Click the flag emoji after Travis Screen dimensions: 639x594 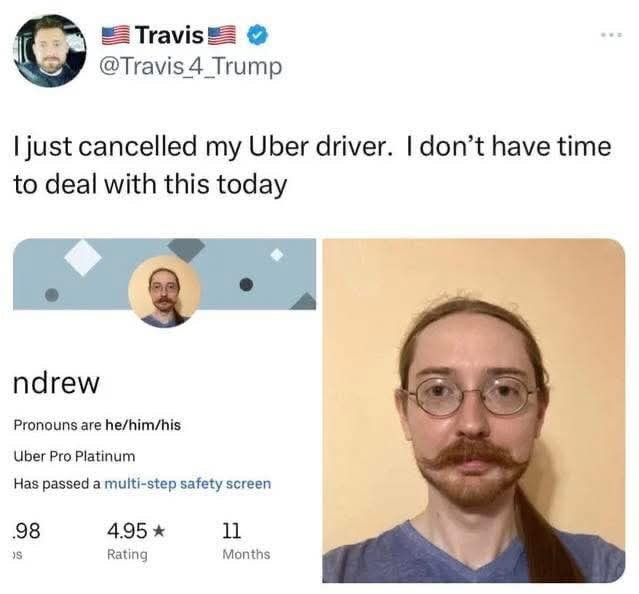coord(223,35)
